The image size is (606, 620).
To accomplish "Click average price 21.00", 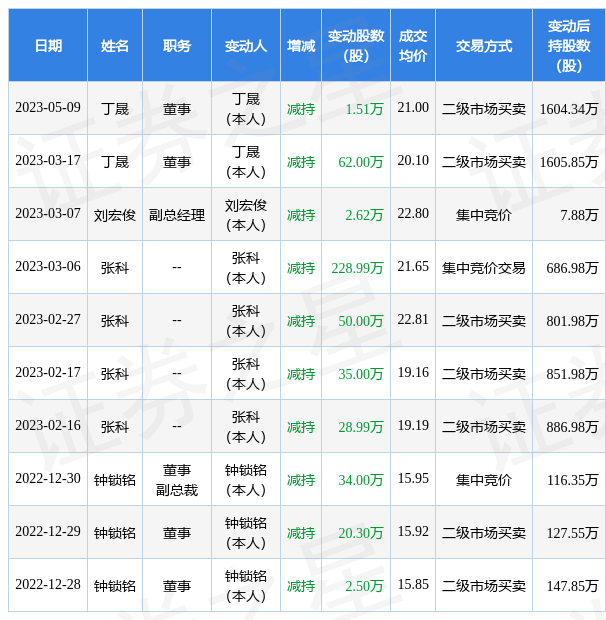I will coord(413,108).
